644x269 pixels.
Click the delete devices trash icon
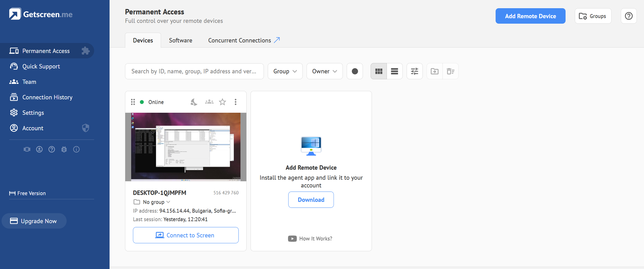pos(451,71)
